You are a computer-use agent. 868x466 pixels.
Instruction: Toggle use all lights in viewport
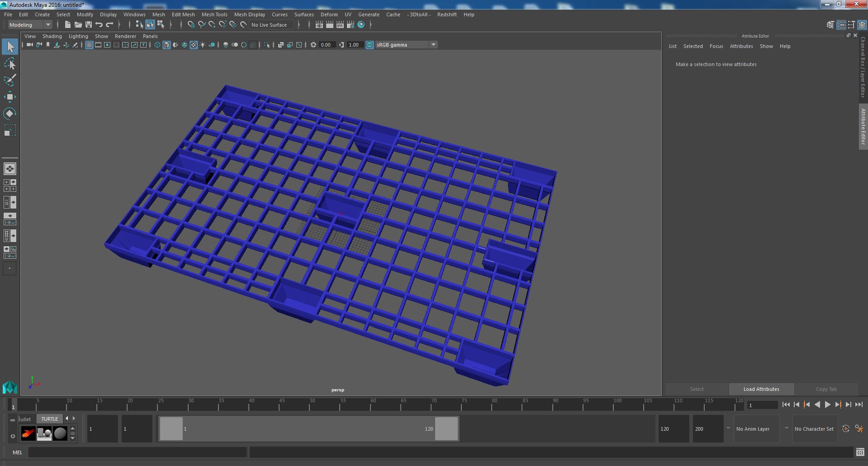[x=203, y=45]
